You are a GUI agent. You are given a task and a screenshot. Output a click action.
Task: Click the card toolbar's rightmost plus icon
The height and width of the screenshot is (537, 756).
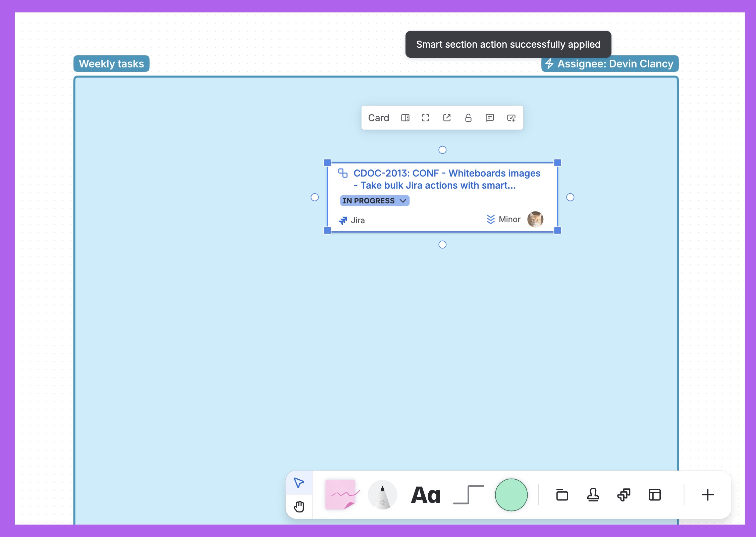[511, 118]
